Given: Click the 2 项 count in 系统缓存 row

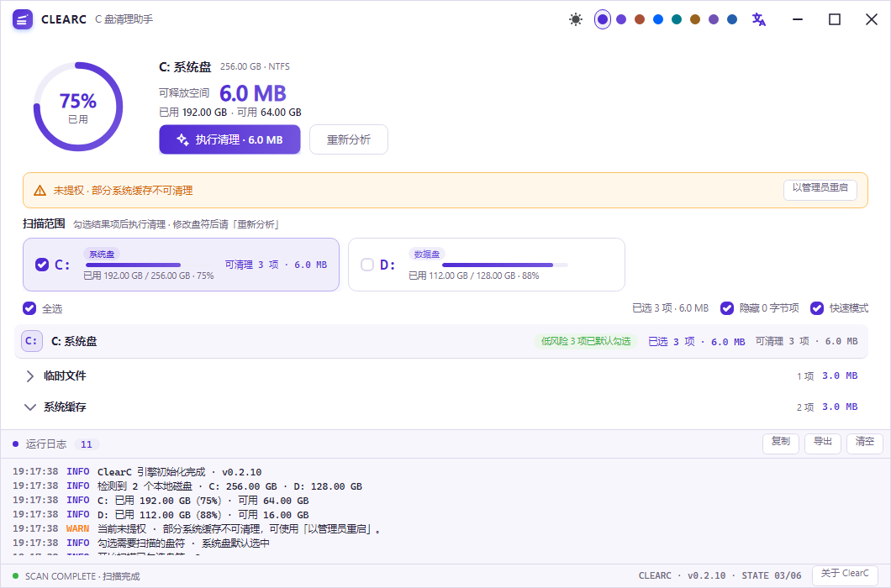Looking at the screenshot, I should coord(805,407).
